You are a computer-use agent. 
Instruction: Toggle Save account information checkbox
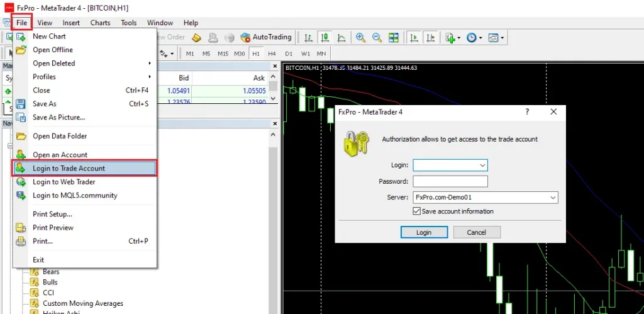point(416,211)
